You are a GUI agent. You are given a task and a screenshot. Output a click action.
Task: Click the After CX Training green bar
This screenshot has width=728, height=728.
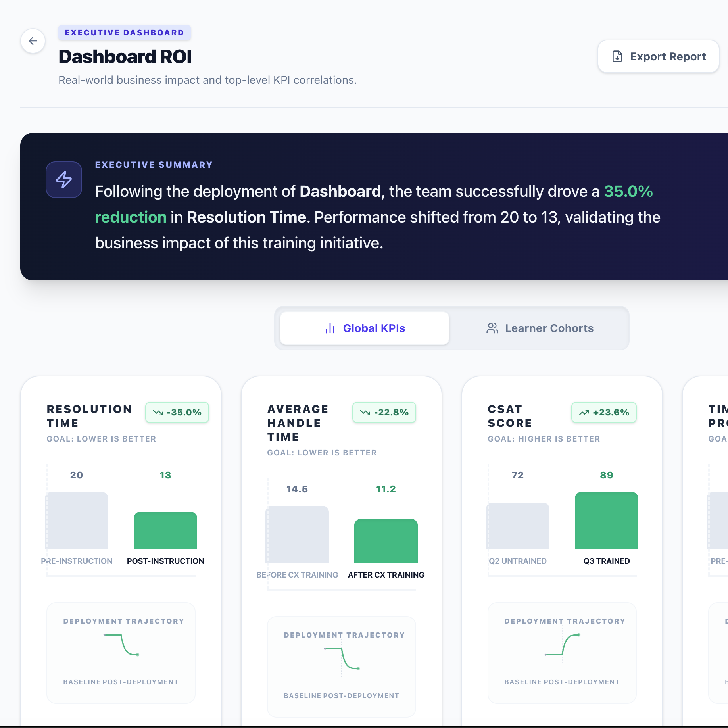click(x=386, y=541)
